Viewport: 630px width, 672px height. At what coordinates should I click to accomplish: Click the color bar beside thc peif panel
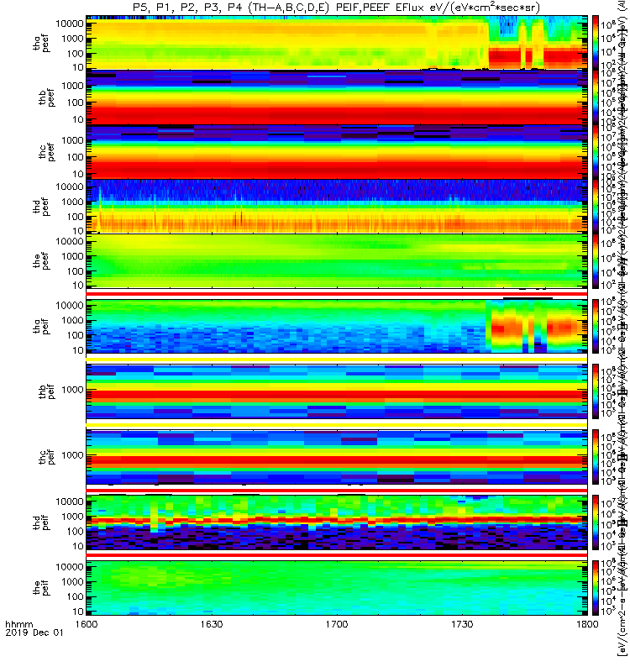tap(596, 457)
